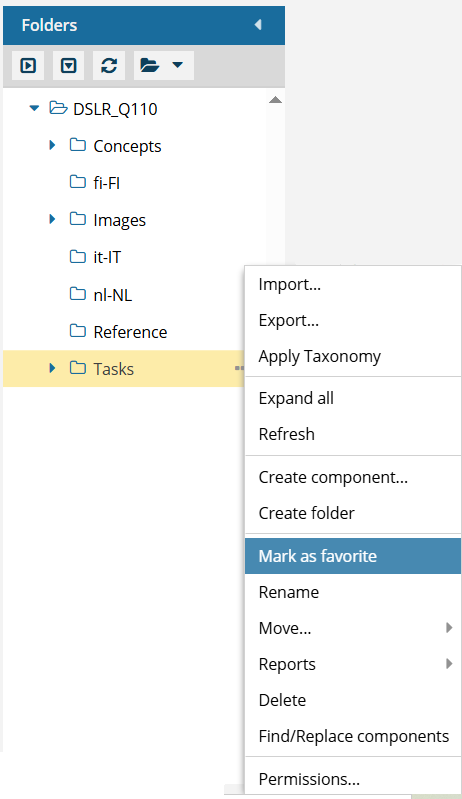Viewport: 462px width, 799px height.
Task: Click the fi-FI folder icon
Action: [x=77, y=182]
